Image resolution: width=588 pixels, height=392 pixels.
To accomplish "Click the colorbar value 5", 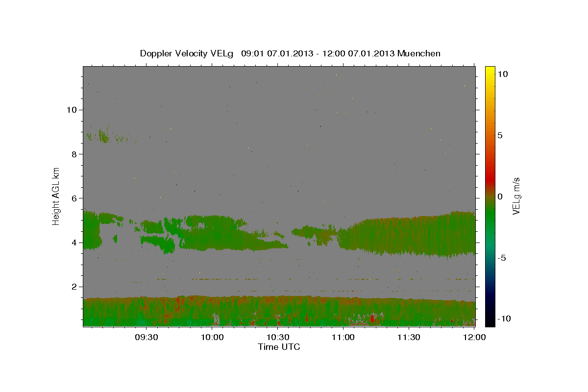I will coord(500,135).
